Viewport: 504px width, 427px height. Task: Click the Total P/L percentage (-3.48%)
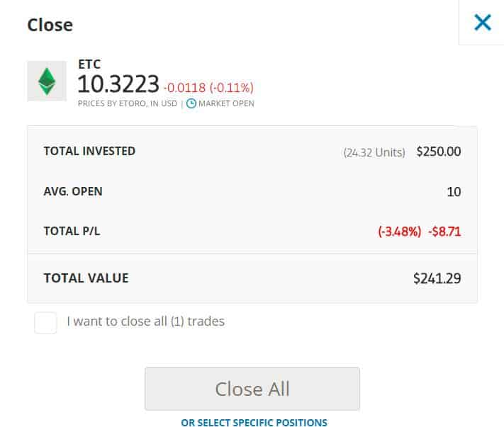(399, 232)
